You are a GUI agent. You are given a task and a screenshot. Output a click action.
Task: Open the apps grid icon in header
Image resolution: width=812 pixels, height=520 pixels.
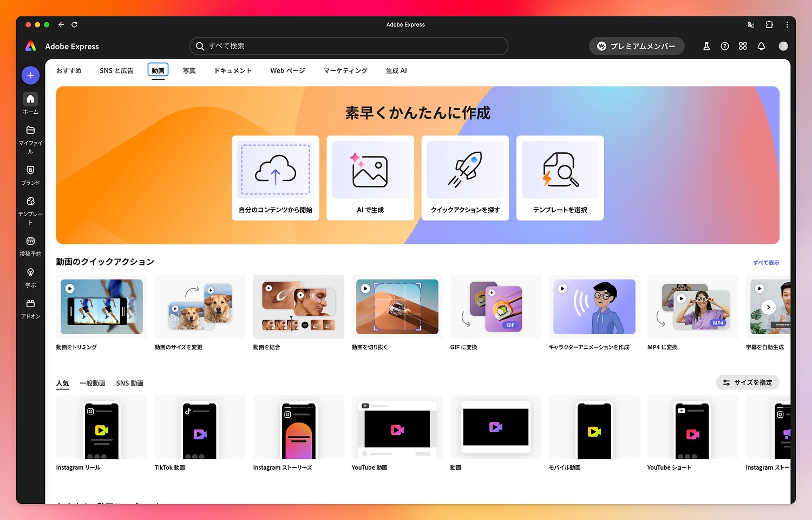[743, 47]
